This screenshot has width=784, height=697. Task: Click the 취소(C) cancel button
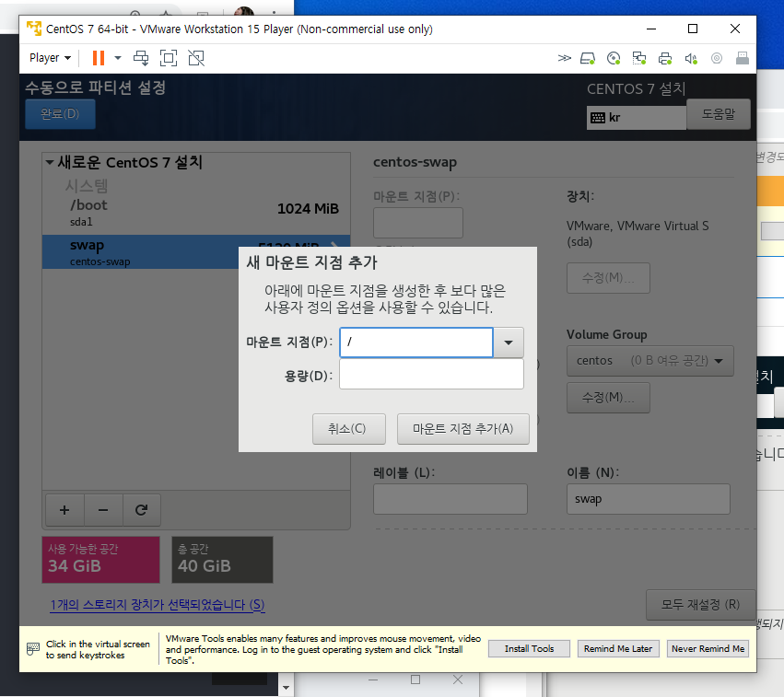coord(349,429)
